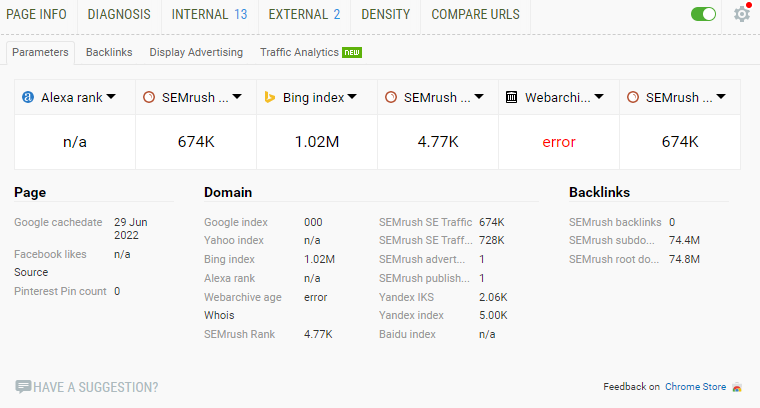Click the first SEMrush column icon
This screenshot has width=760, height=408.
[x=149, y=97]
